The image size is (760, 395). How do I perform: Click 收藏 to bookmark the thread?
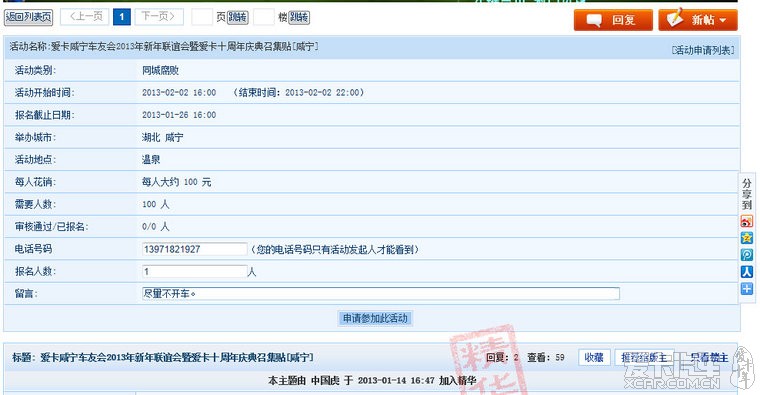pos(594,358)
